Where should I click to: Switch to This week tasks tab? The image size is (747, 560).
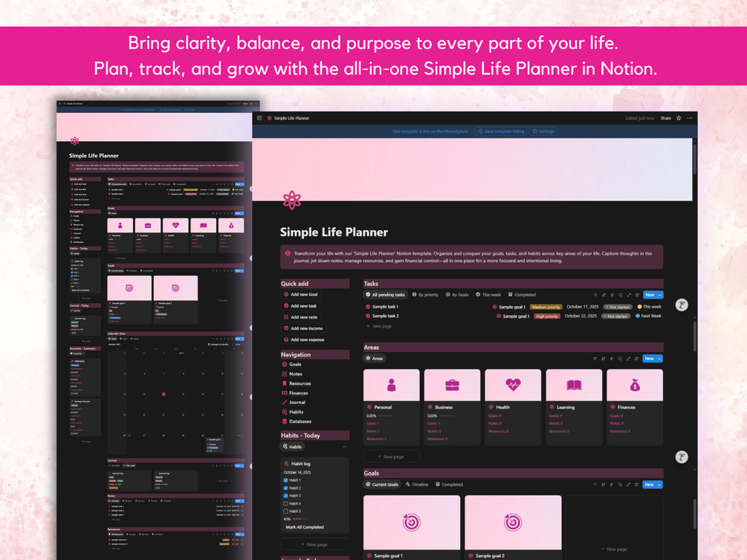(488, 295)
